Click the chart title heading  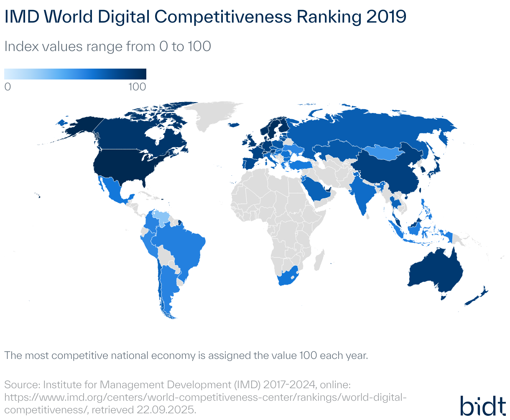(205, 17)
